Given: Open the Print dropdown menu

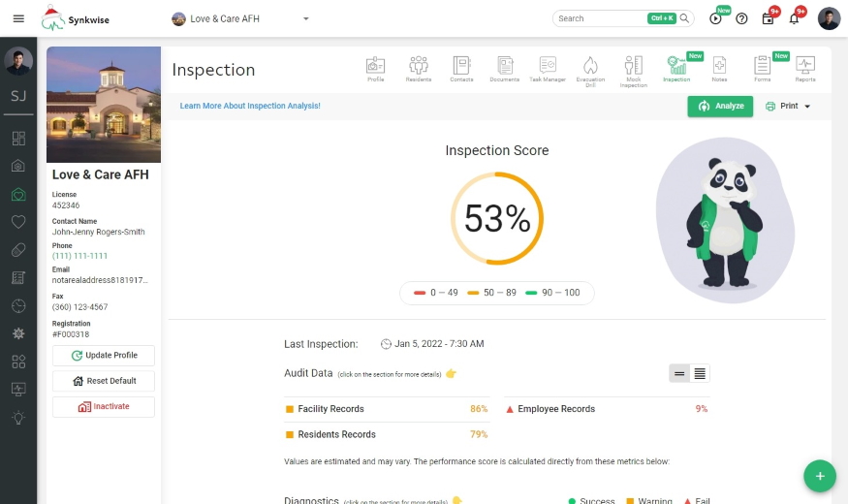Looking at the screenshot, I should (788, 106).
